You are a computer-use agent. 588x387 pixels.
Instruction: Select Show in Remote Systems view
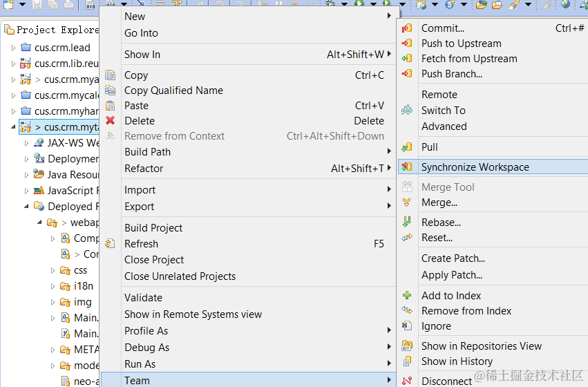(258, 314)
